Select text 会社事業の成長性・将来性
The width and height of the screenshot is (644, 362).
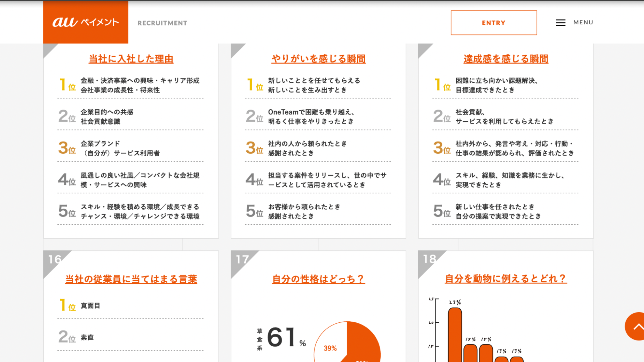click(x=120, y=90)
